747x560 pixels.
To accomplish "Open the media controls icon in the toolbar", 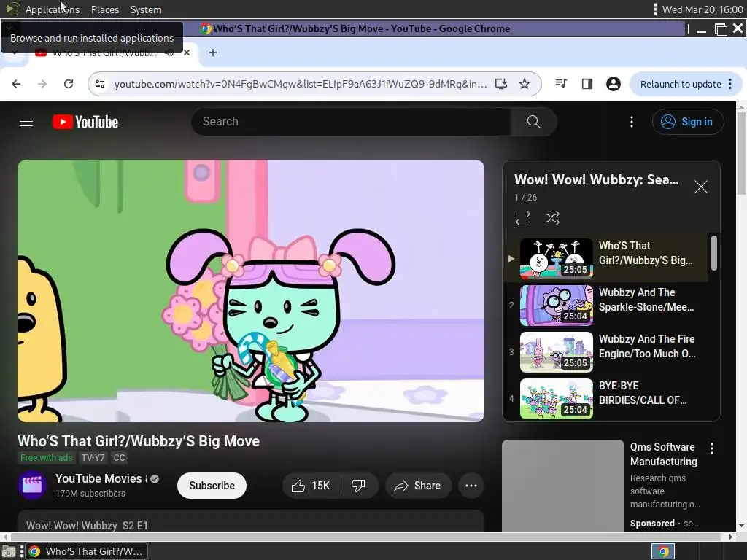I will tap(561, 84).
